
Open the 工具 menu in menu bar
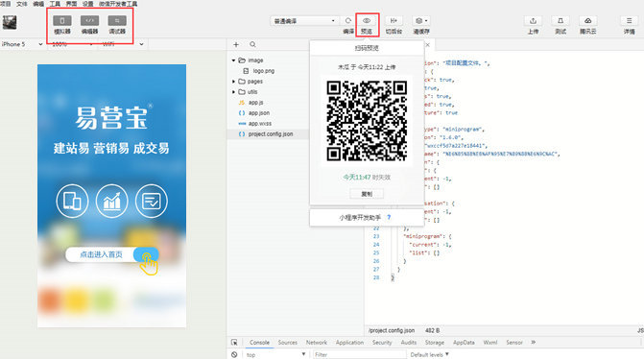click(55, 4)
